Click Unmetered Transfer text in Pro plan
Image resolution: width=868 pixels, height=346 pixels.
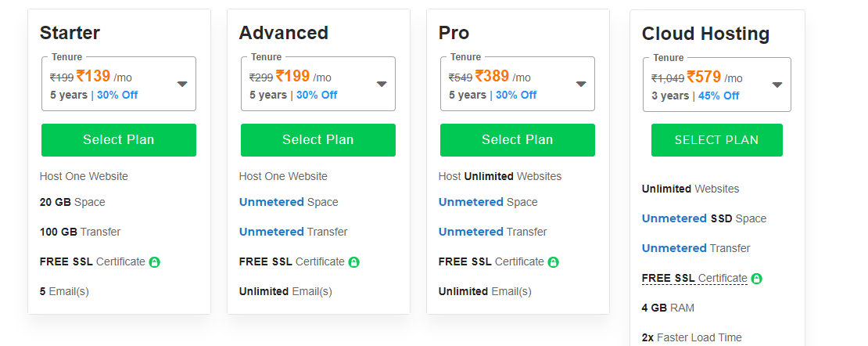tap(493, 232)
